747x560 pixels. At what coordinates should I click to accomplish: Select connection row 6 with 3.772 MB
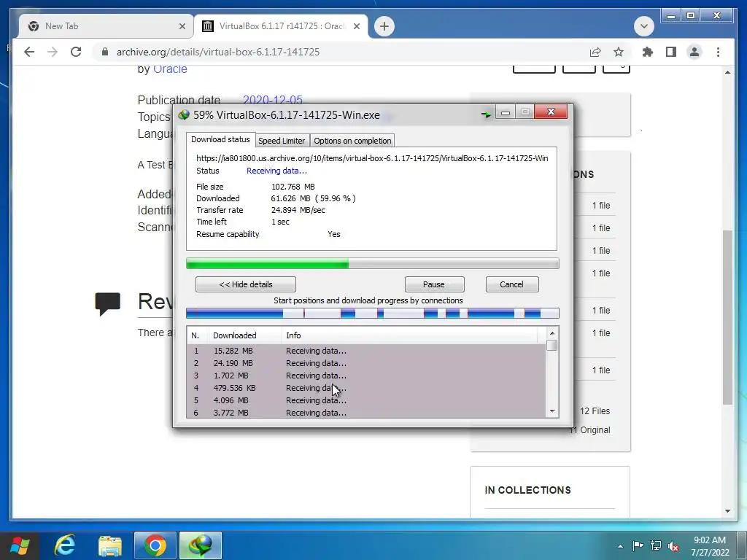click(x=366, y=413)
